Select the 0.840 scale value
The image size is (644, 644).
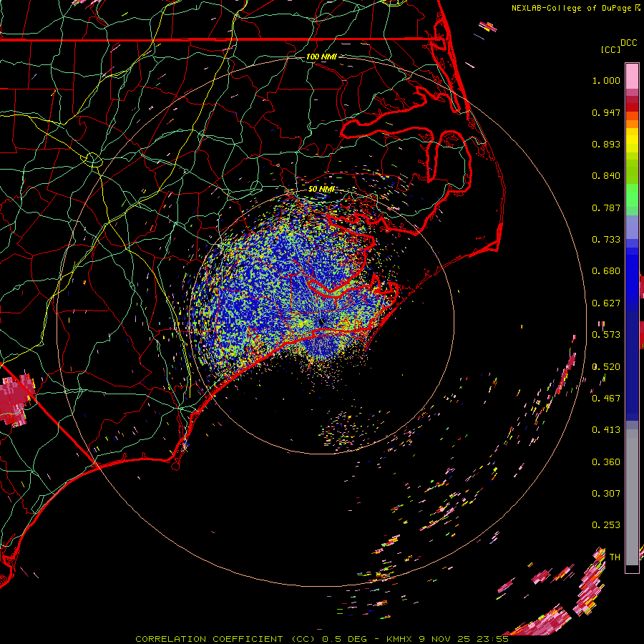(606, 176)
